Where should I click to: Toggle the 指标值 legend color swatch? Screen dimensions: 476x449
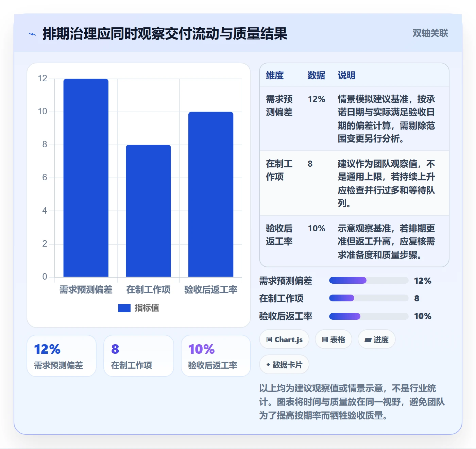(124, 308)
